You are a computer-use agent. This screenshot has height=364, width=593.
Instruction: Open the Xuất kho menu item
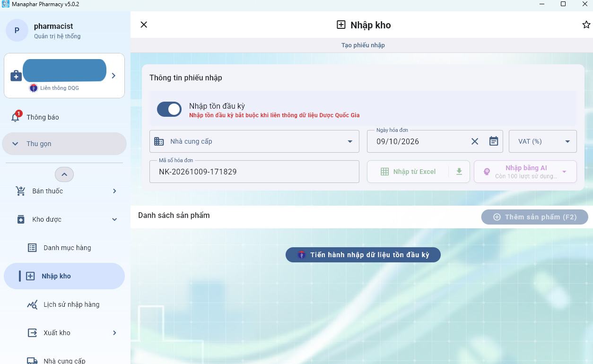coord(64,333)
